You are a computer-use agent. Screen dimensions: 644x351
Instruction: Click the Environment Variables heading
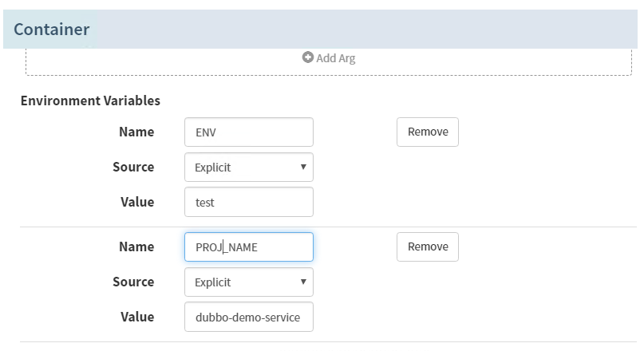pos(90,101)
